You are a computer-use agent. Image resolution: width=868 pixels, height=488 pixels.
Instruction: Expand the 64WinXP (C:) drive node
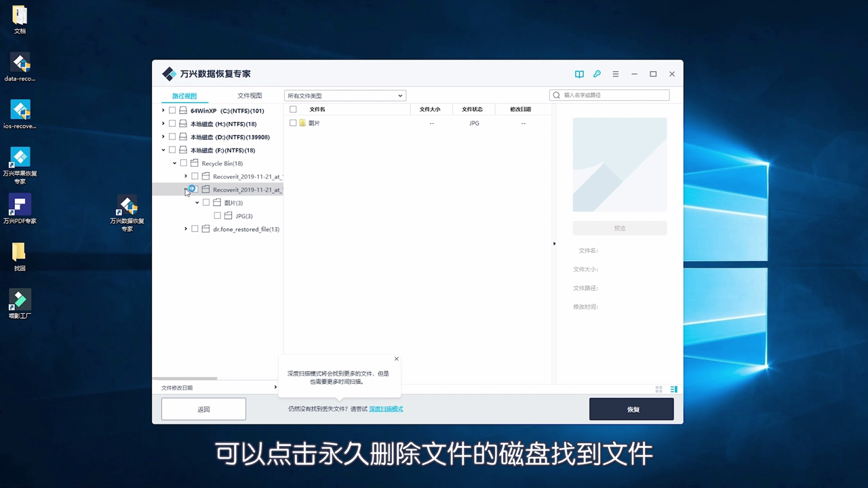[x=163, y=110]
